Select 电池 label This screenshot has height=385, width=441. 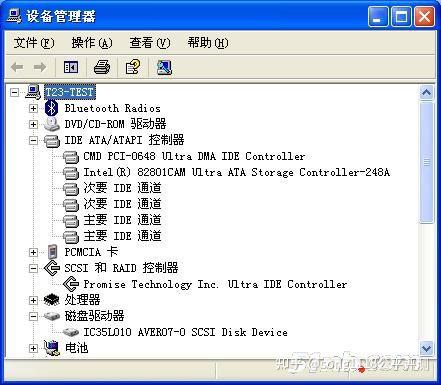(76, 348)
